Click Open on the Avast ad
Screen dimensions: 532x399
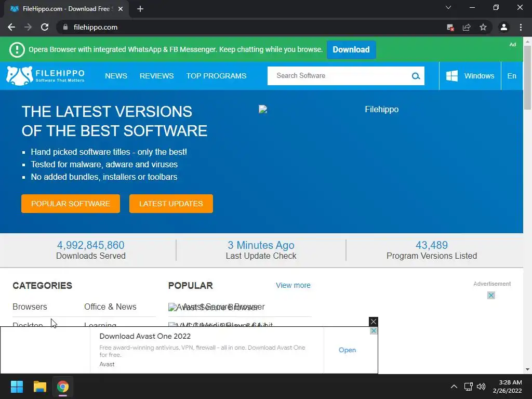coord(347,350)
